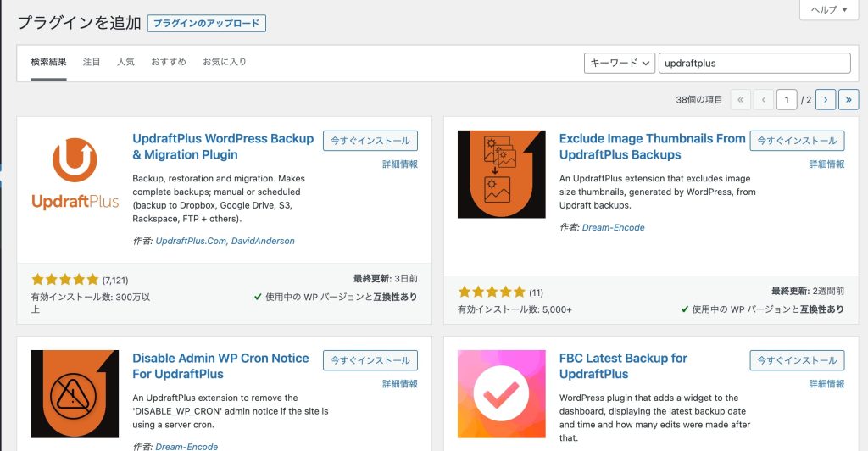Click the current page number box

point(787,99)
